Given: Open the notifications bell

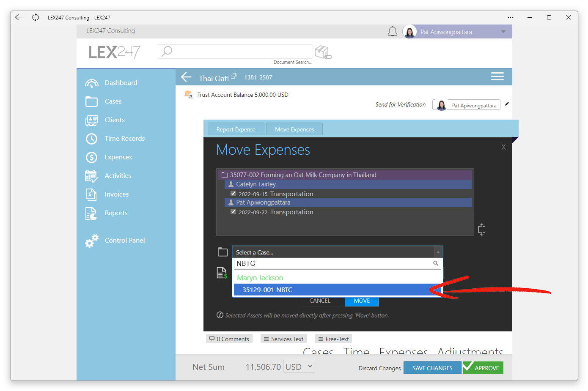Looking at the screenshot, I should click(x=393, y=32).
